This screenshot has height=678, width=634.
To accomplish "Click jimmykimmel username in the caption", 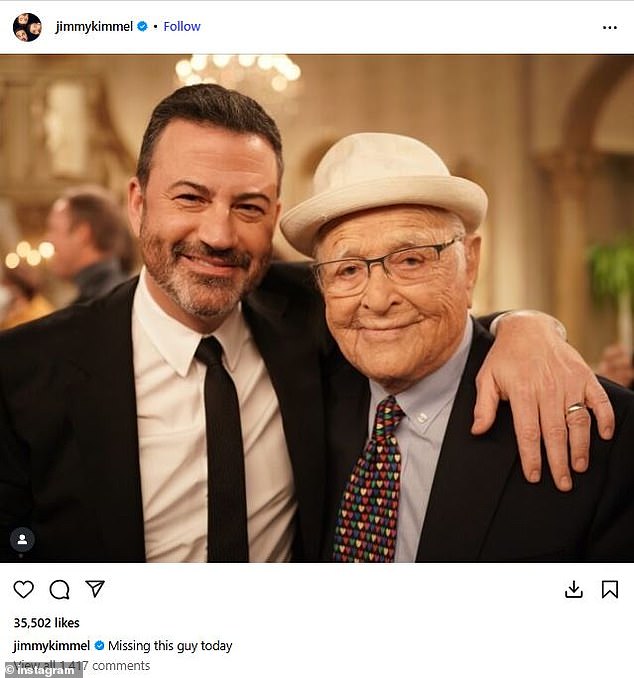I will (51, 645).
